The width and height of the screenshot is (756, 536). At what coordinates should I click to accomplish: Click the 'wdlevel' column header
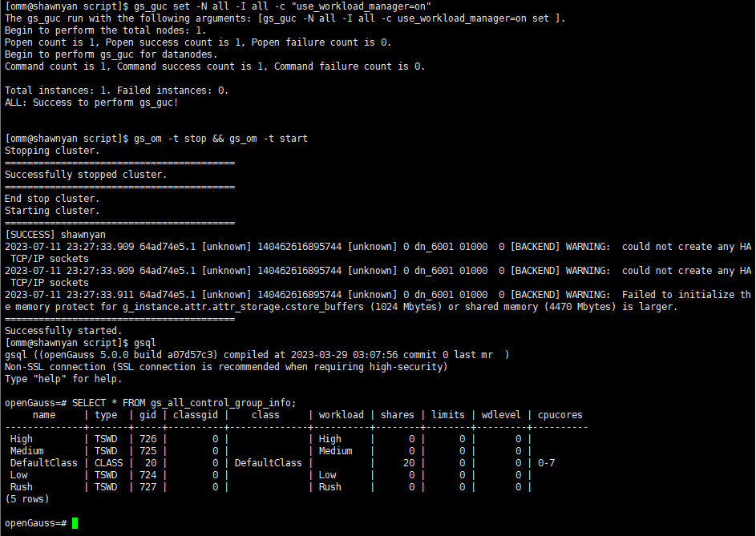(501, 415)
